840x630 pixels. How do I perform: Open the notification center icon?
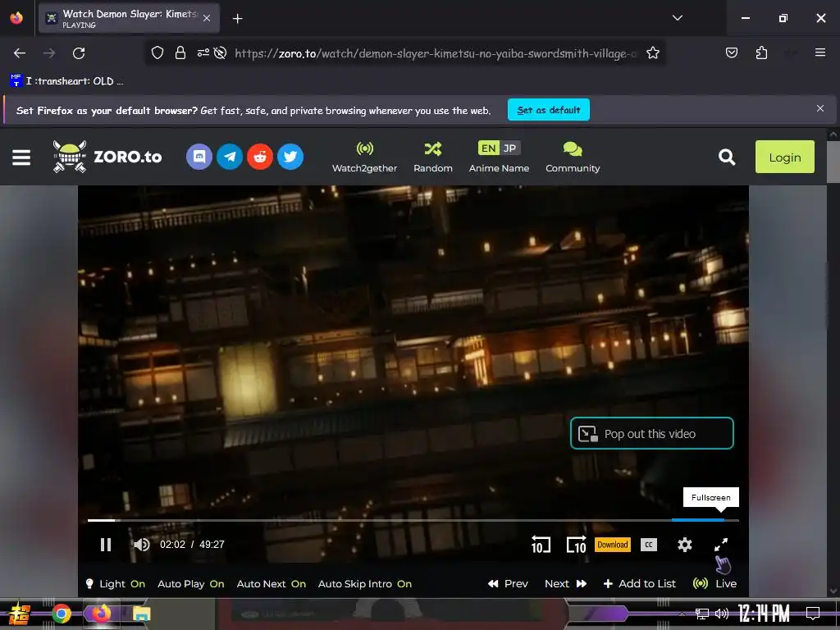(x=813, y=614)
